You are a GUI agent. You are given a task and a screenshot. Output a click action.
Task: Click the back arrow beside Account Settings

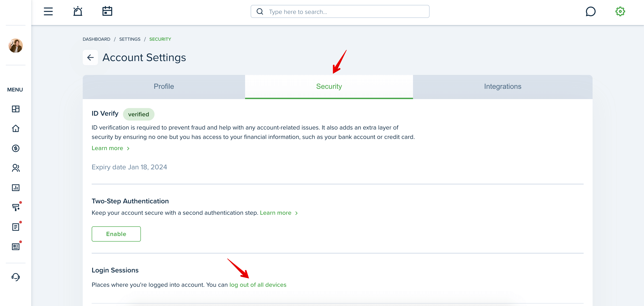90,57
